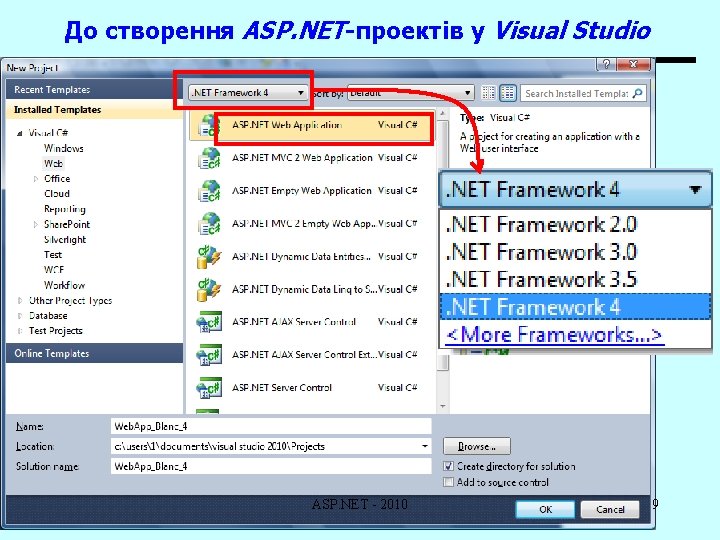Viewport: 720px width, 540px height.
Task: Click the search magnifier icon
Action: coord(637,94)
